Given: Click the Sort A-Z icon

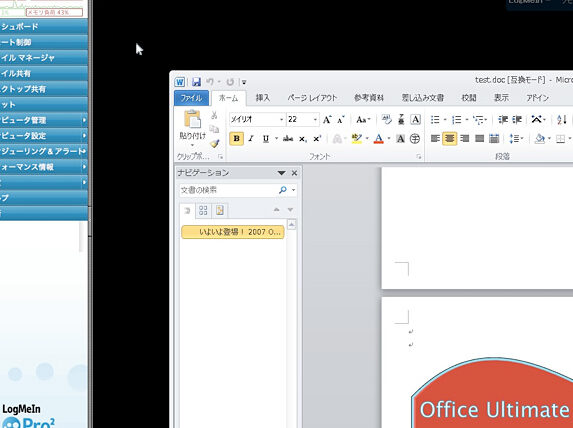Looking at the screenshot, I should tap(562, 120).
